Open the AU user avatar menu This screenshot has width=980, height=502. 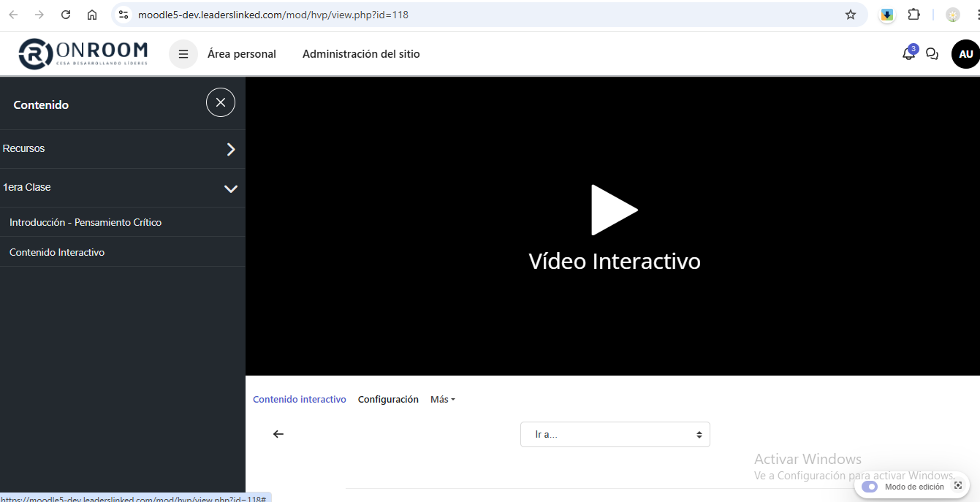[965, 54]
